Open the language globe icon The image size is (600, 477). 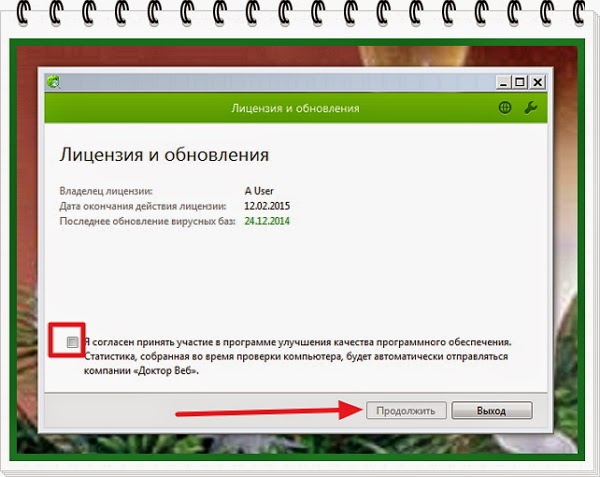[505, 108]
